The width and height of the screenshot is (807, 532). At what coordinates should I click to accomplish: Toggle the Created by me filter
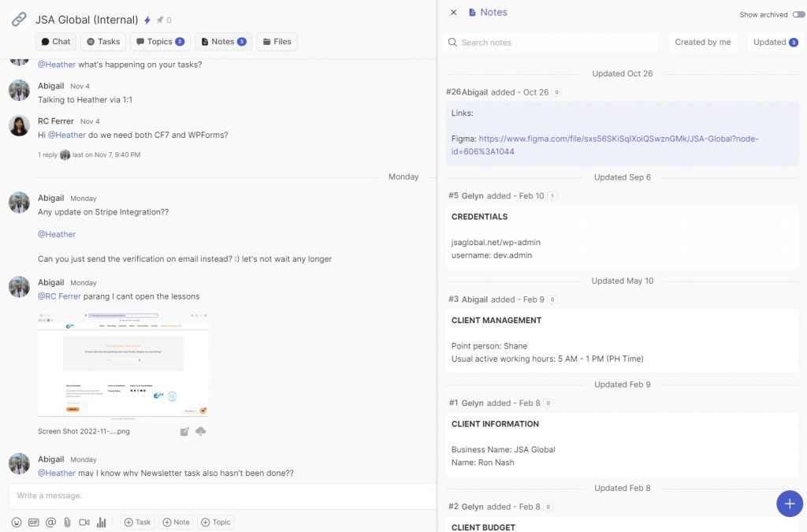click(702, 43)
